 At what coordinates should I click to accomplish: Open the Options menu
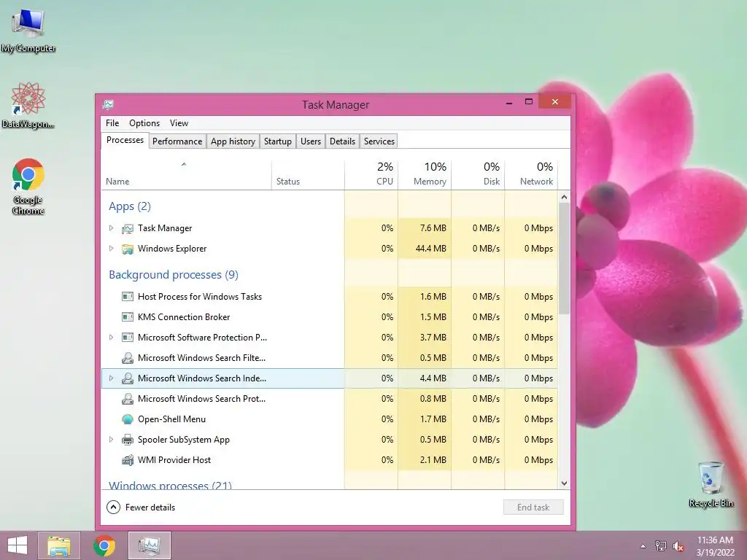click(x=144, y=122)
